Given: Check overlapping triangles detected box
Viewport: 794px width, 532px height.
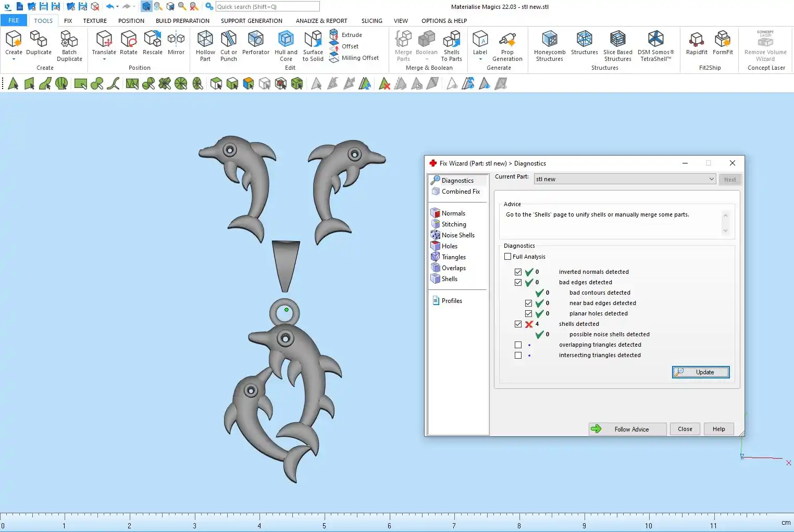Looking at the screenshot, I should [518, 345].
